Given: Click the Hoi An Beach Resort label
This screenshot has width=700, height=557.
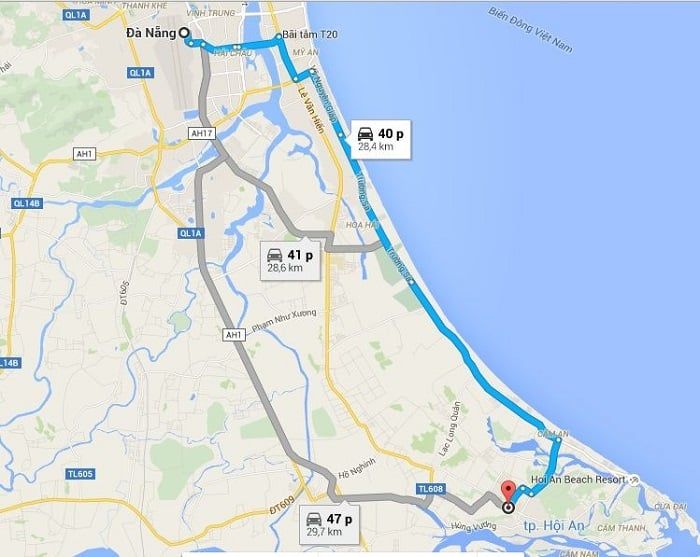Looking at the screenshot, I should click(578, 479).
